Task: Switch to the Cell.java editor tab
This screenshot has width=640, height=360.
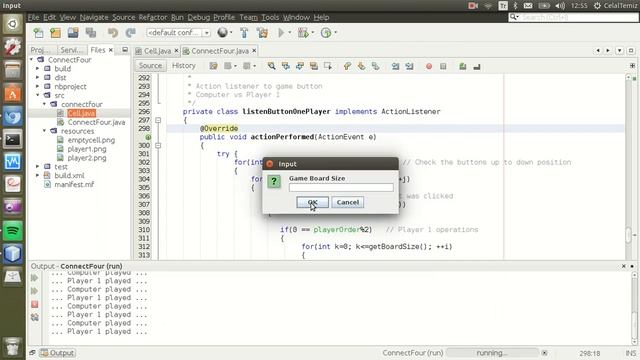Action: pos(157,51)
